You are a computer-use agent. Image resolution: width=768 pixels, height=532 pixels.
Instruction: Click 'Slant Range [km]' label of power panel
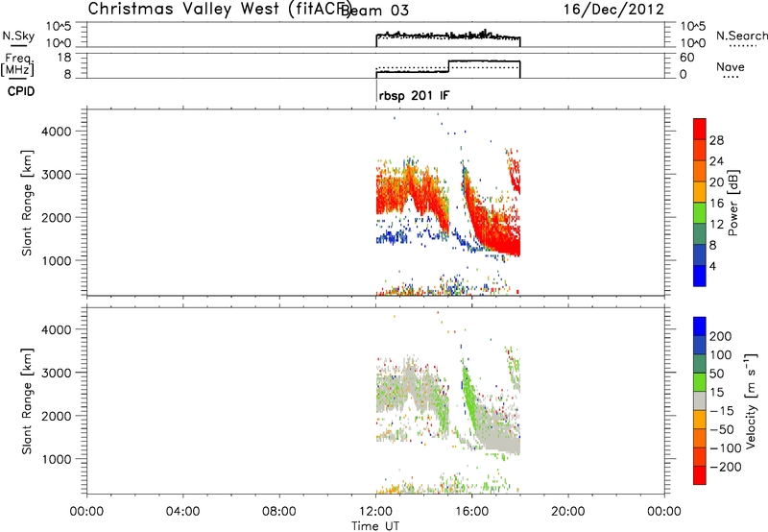(27, 203)
